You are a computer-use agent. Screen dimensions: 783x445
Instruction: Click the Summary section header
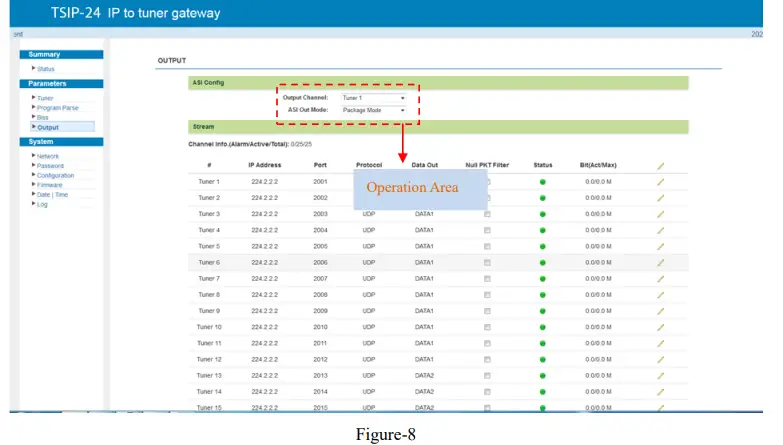61,54
